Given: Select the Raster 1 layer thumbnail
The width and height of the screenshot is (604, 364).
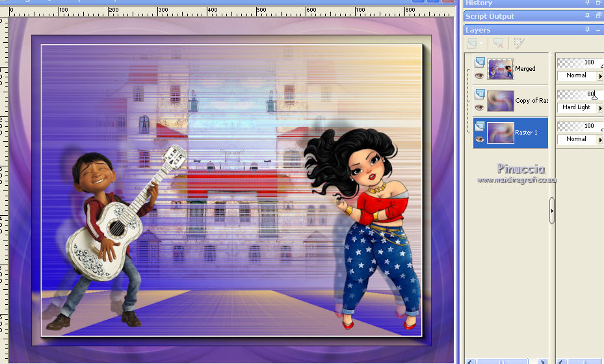Looking at the screenshot, I should tap(501, 133).
